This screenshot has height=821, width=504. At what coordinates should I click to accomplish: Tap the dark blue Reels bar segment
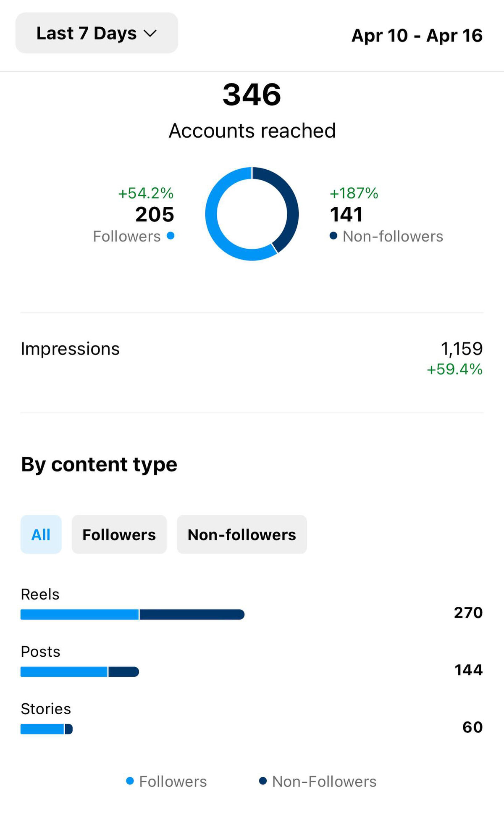pyautogui.click(x=192, y=614)
